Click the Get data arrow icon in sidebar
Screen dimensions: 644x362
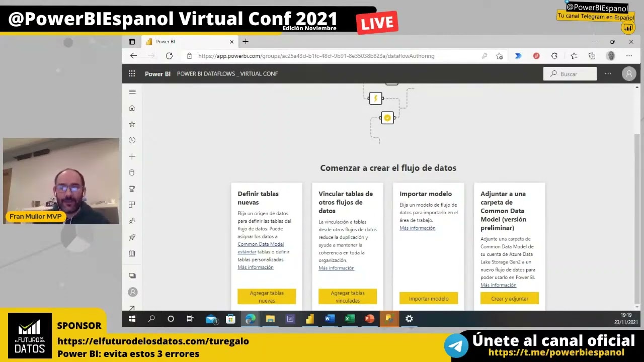click(x=132, y=308)
